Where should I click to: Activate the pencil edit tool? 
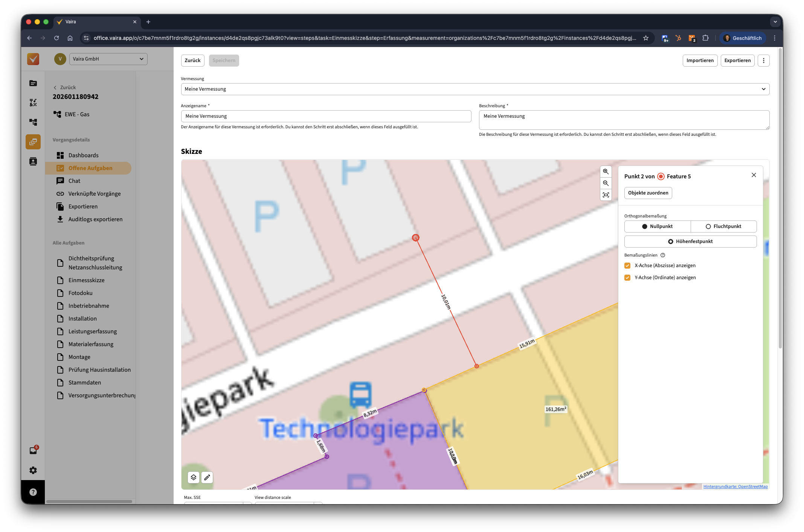pos(207,477)
